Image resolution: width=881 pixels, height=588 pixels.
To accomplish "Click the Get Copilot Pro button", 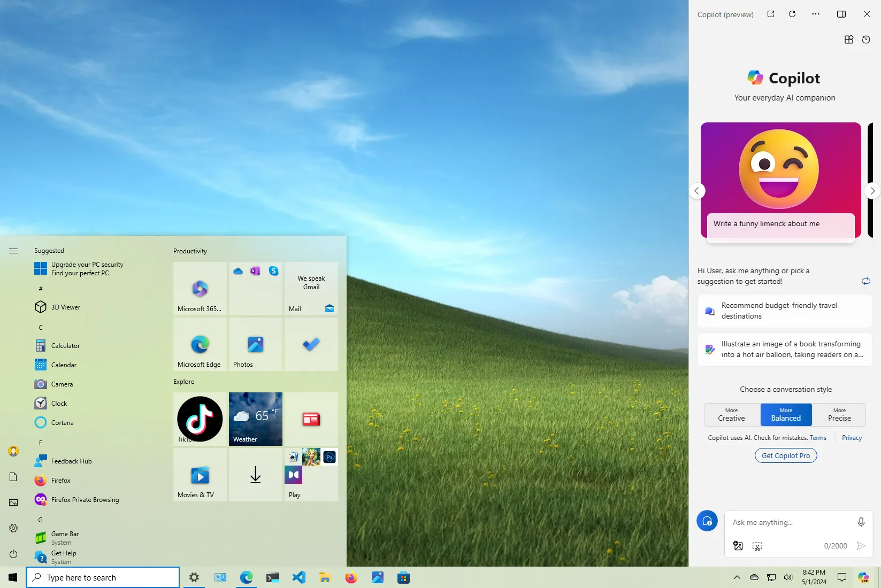I will [785, 455].
